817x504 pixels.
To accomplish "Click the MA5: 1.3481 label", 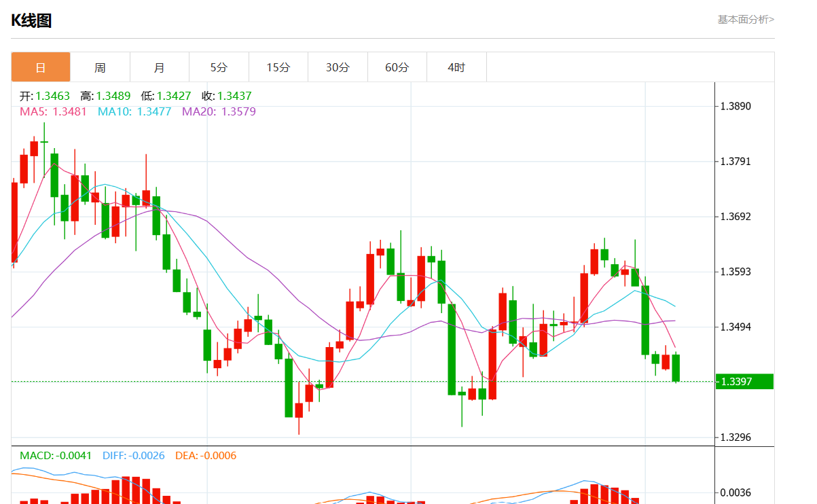I will [x=53, y=111].
